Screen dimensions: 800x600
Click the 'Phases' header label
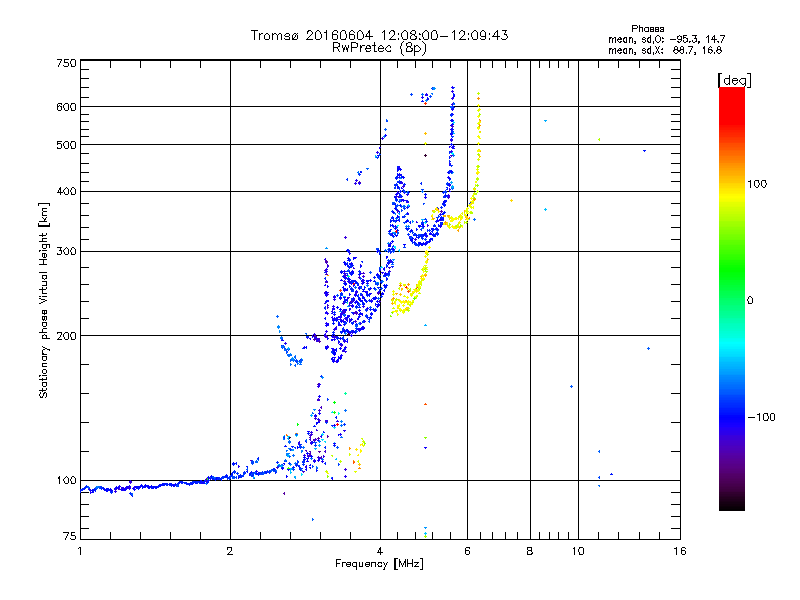pos(647,29)
